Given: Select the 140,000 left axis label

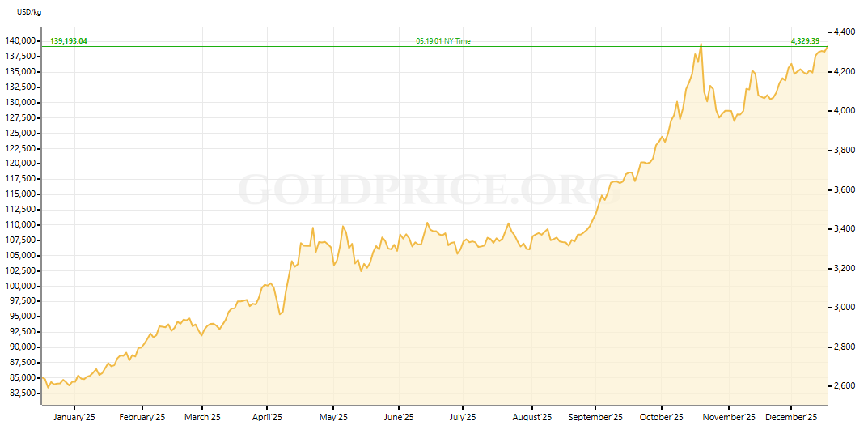Looking at the screenshot, I should click(20, 41).
